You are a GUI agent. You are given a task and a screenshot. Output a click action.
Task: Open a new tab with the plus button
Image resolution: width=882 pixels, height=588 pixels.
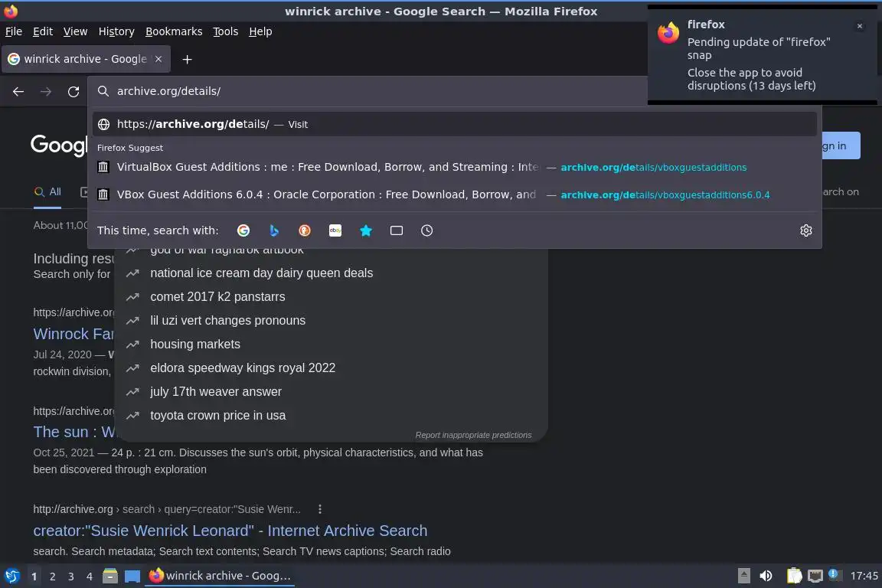click(x=188, y=59)
